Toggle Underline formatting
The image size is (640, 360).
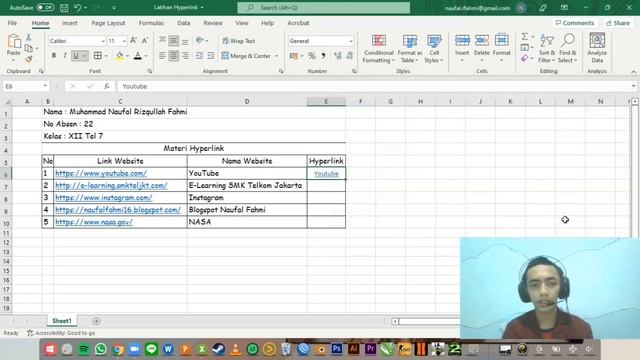tap(76, 56)
